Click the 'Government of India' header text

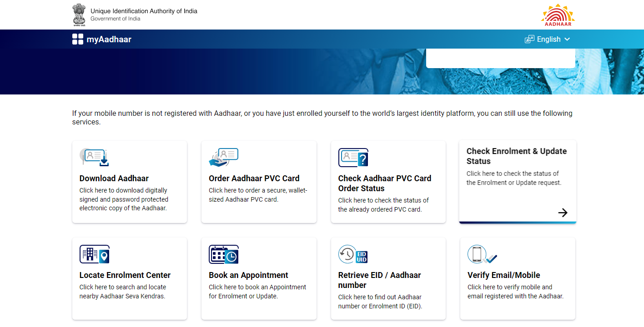tap(116, 19)
